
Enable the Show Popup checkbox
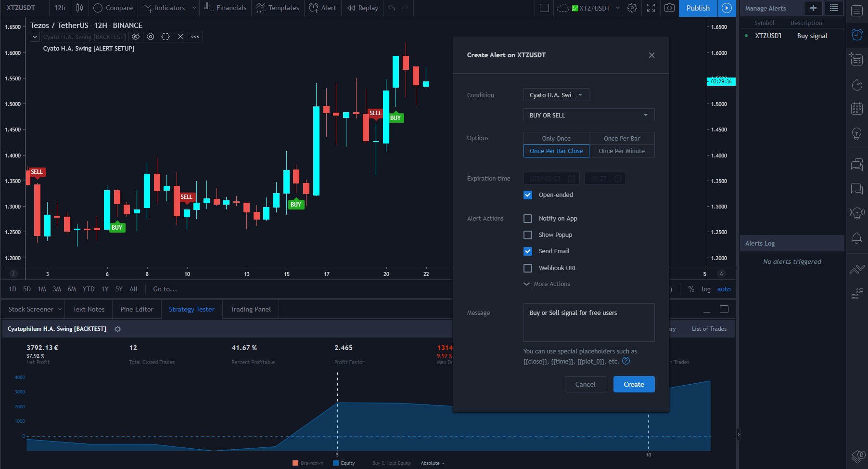point(528,235)
